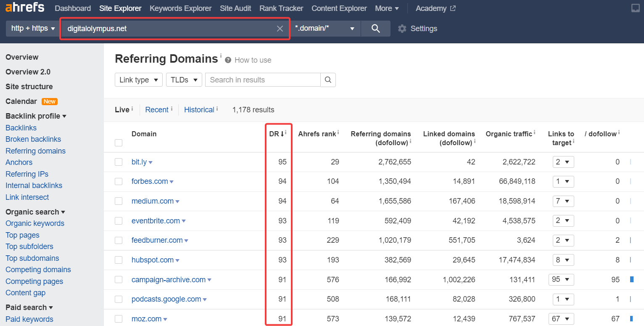Open the moz.com domain link
This screenshot has height=326, width=644.
[146, 319]
